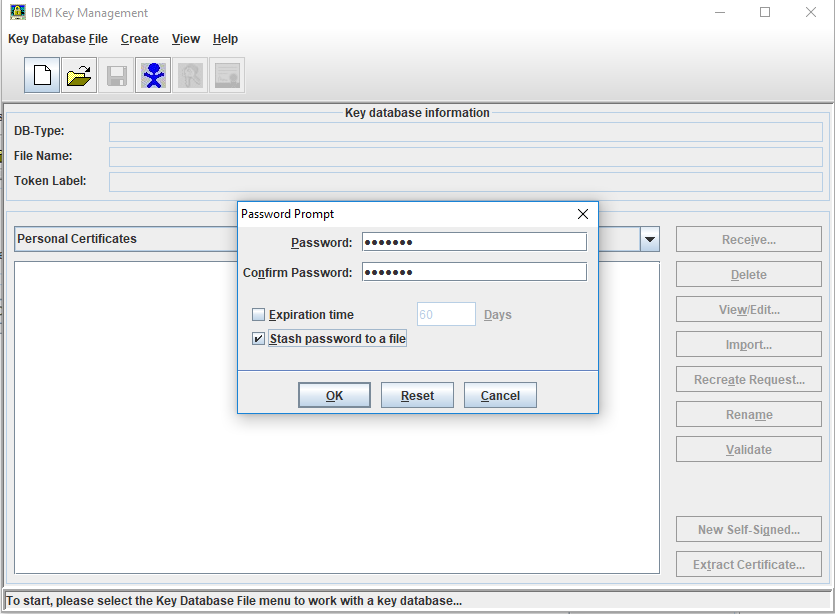Click into the Password field

coord(474,242)
